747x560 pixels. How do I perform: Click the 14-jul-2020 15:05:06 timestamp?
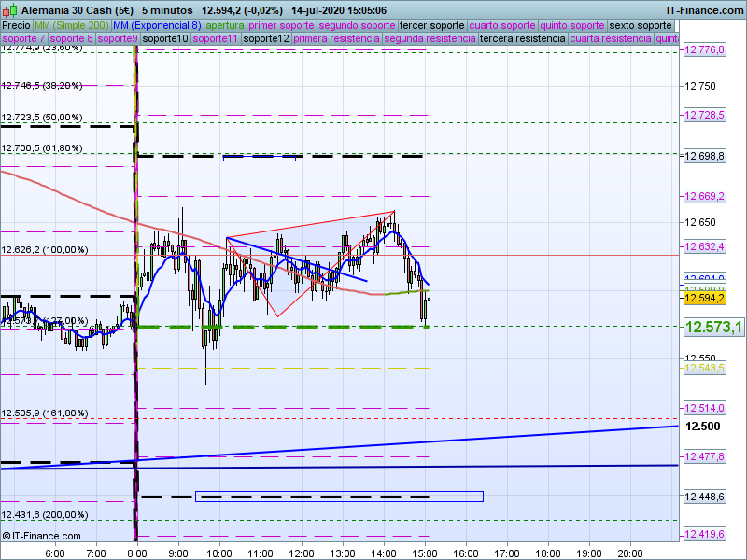[339, 10]
